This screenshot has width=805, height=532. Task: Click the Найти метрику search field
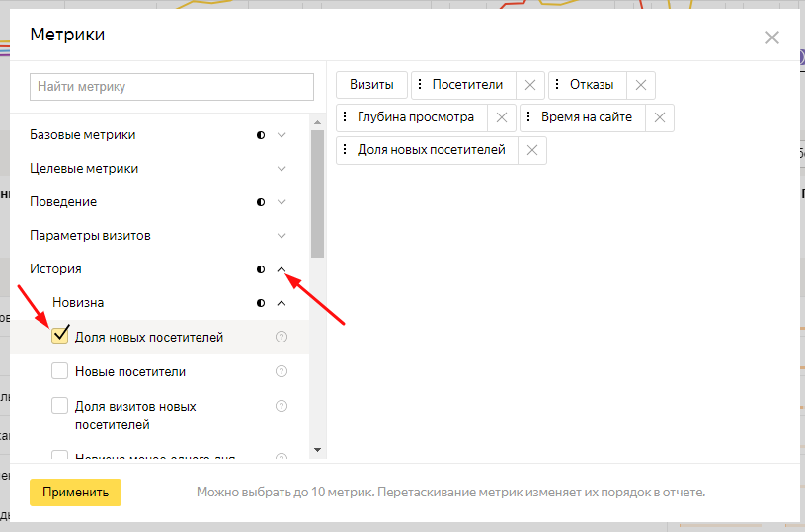(x=172, y=87)
